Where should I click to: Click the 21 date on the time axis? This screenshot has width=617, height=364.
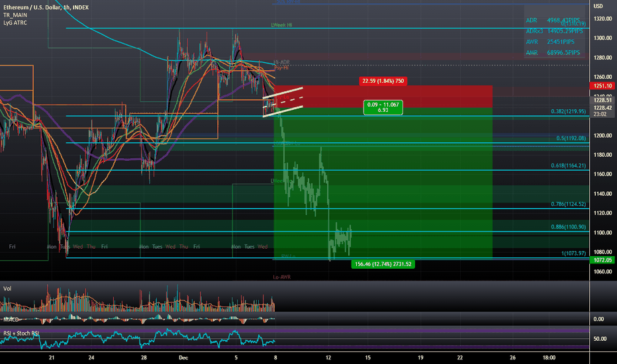pos(52,357)
